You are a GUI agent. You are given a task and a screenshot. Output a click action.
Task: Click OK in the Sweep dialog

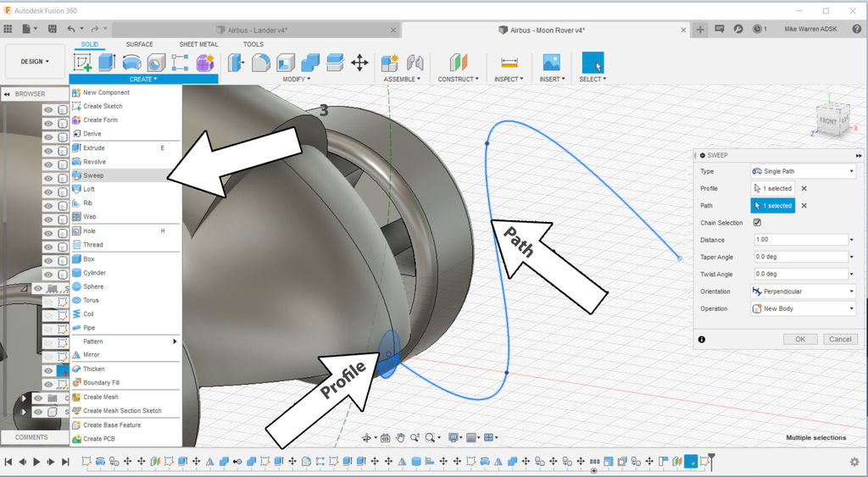point(800,339)
